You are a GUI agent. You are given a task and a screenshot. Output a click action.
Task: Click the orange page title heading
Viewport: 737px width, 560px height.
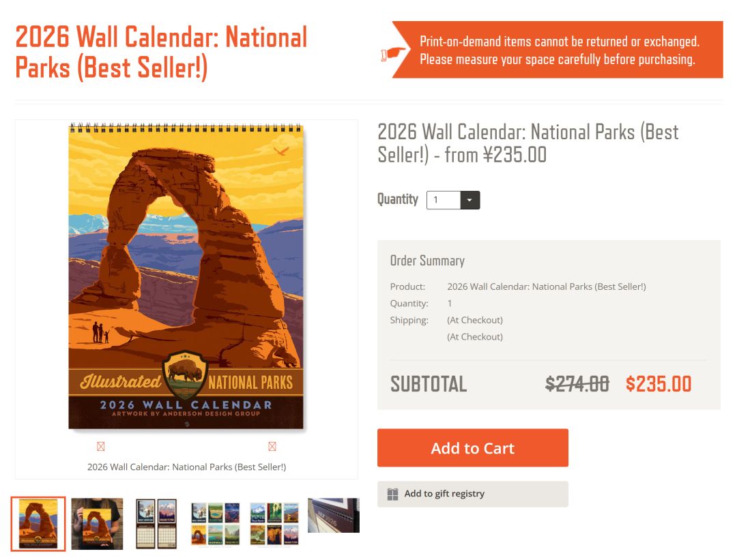[x=161, y=52]
